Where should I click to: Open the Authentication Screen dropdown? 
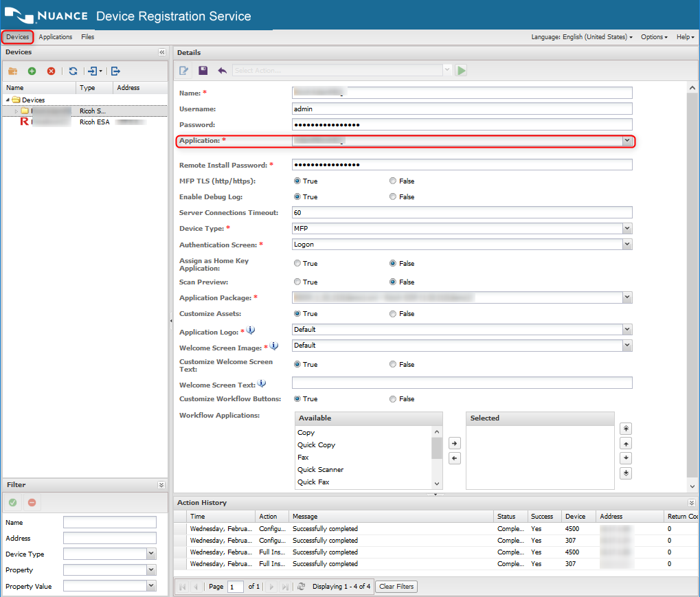tap(626, 245)
